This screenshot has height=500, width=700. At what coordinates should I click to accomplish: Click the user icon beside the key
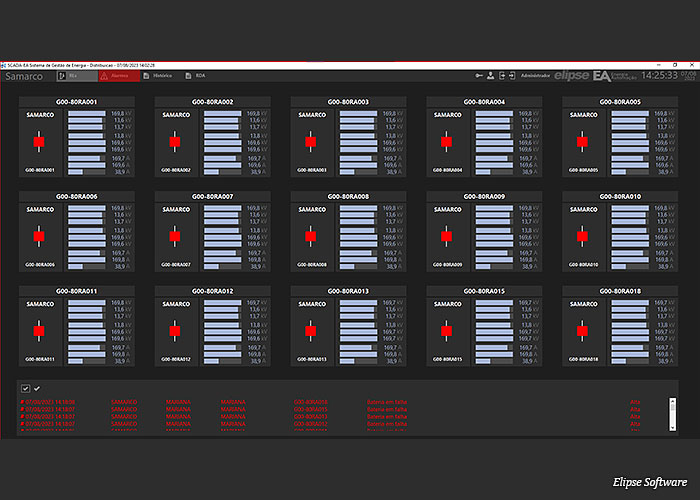(490, 76)
